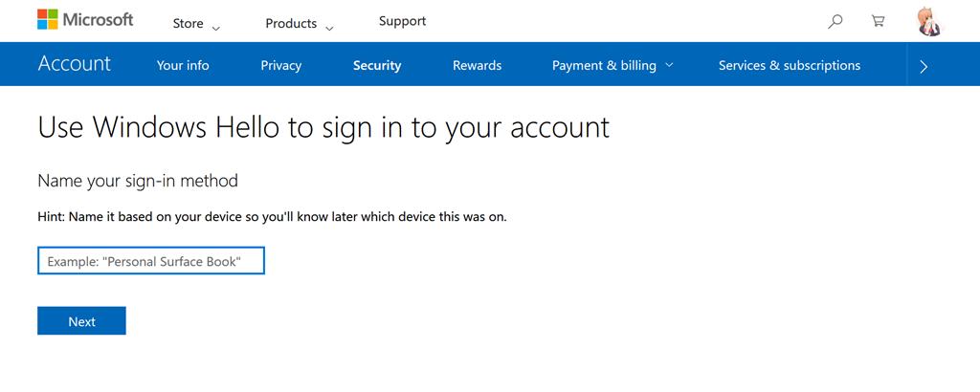This screenshot has height=392, width=980.
Task: Click the Products chevron arrow
Action: pyautogui.click(x=329, y=27)
